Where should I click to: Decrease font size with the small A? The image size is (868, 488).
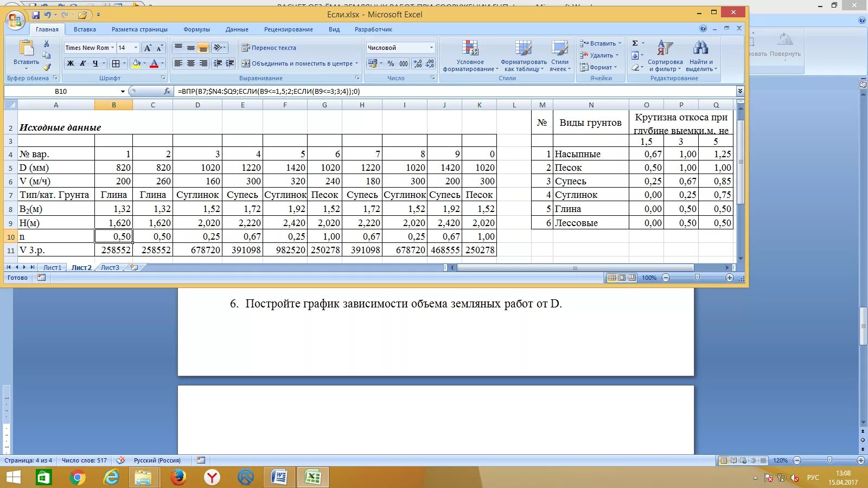159,48
